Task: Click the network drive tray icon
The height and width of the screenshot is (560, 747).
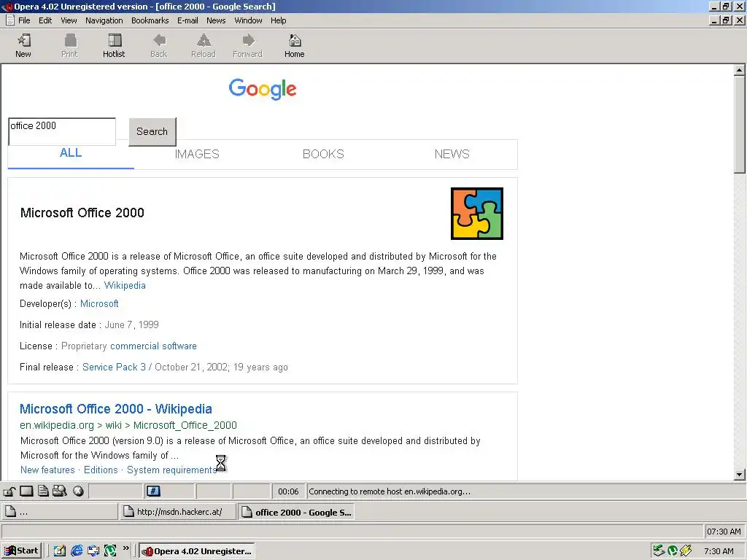Action: coord(659,551)
